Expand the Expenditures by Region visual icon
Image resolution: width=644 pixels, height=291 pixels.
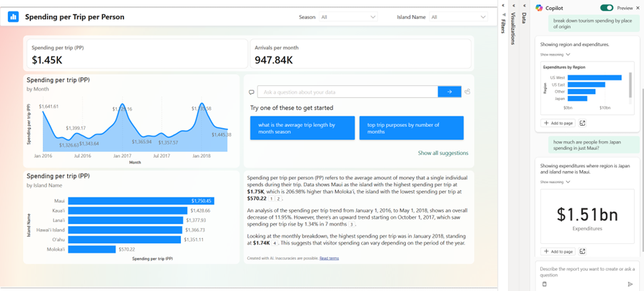[x=583, y=123]
